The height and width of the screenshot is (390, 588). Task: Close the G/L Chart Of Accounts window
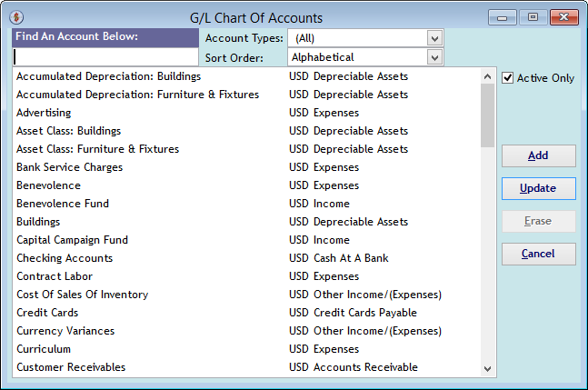(564, 17)
